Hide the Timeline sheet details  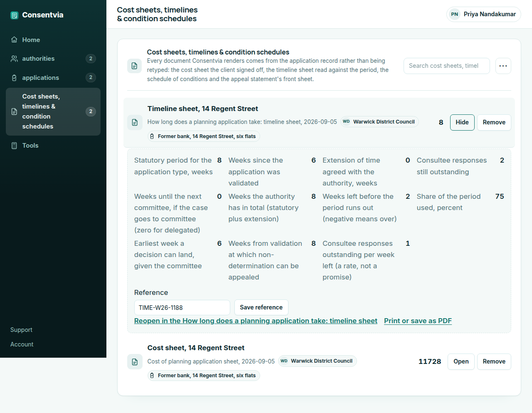pyautogui.click(x=462, y=122)
